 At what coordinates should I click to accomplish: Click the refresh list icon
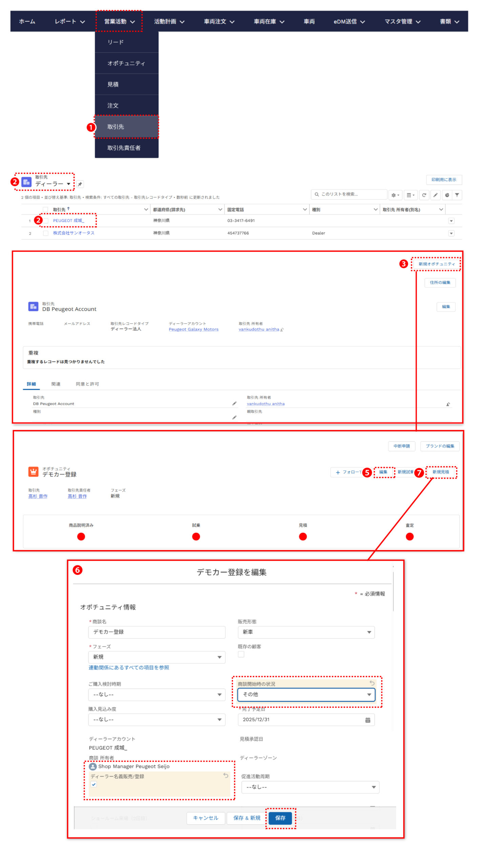[x=424, y=195]
